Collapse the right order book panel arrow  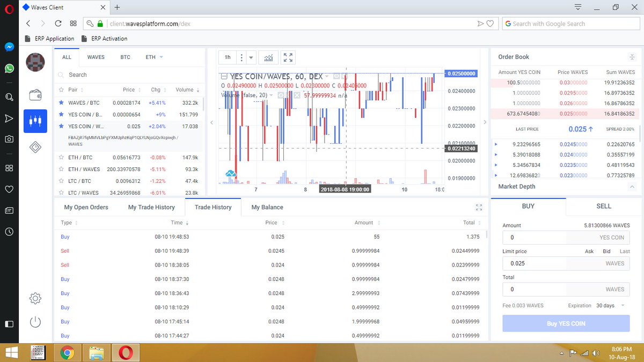485,122
